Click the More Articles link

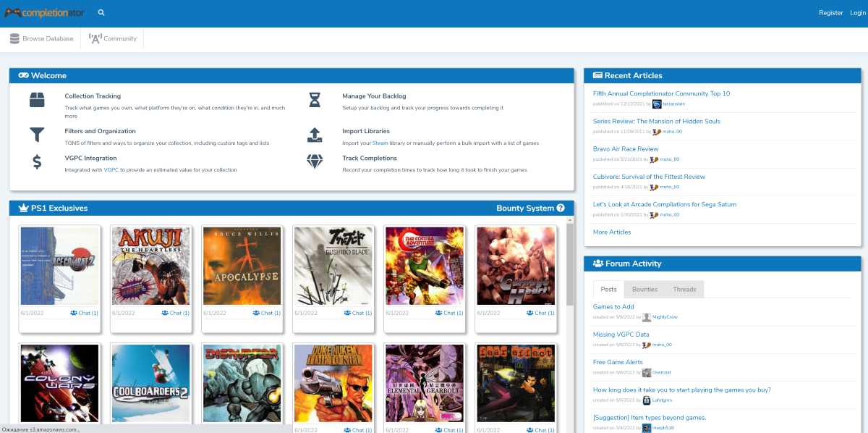pyautogui.click(x=612, y=232)
